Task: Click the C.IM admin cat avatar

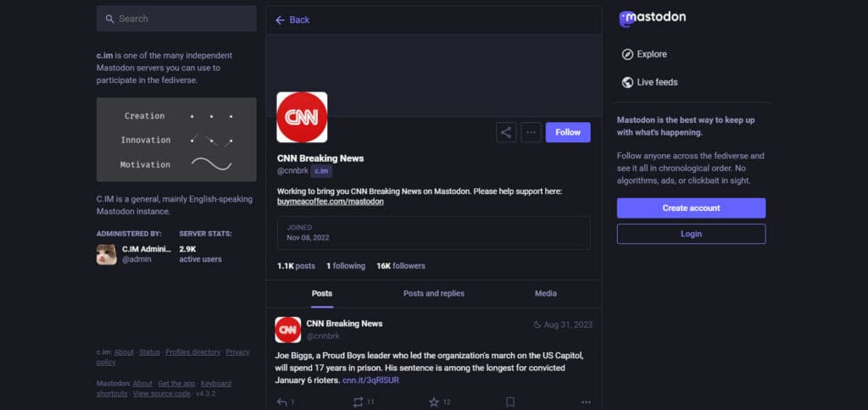Action: [x=106, y=254]
